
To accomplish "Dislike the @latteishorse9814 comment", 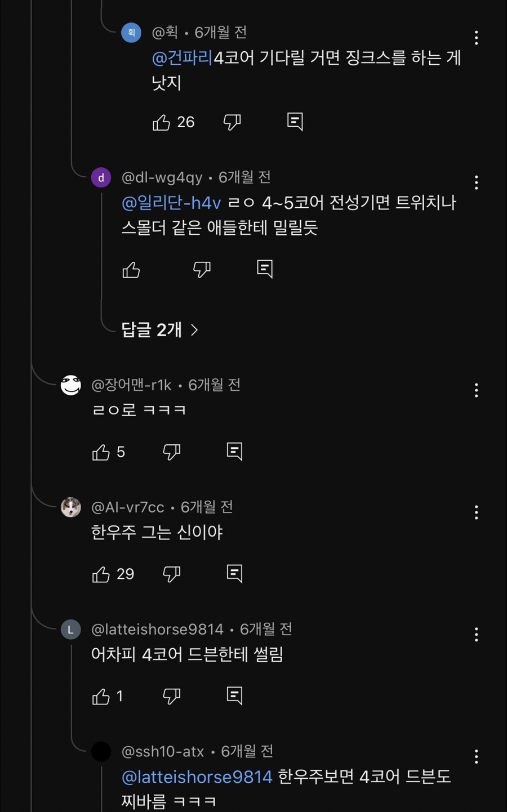I will (171, 697).
